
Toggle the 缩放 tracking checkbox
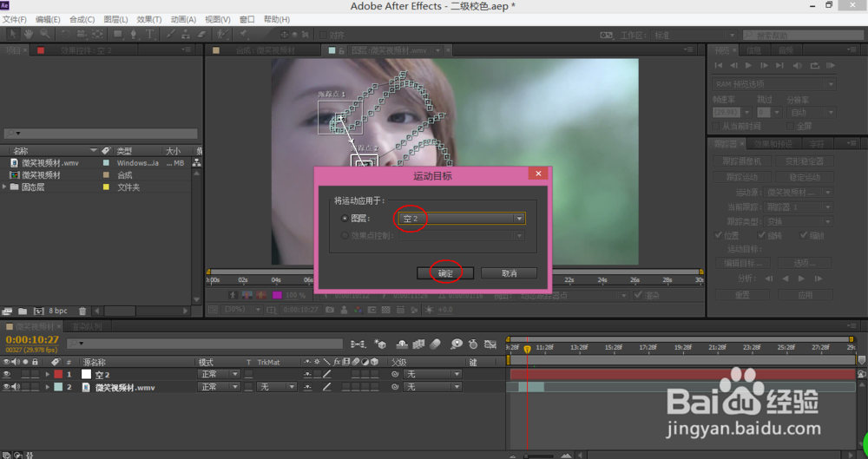coord(803,235)
